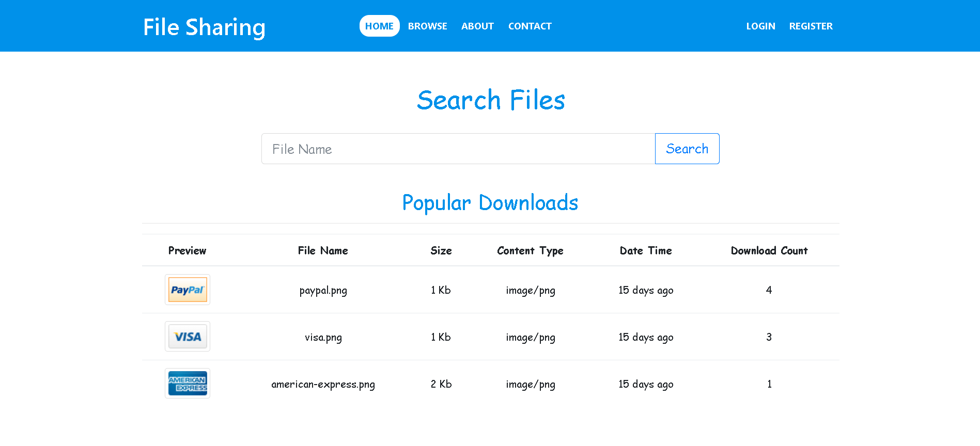Click the Content Type column header

click(530, 250)
